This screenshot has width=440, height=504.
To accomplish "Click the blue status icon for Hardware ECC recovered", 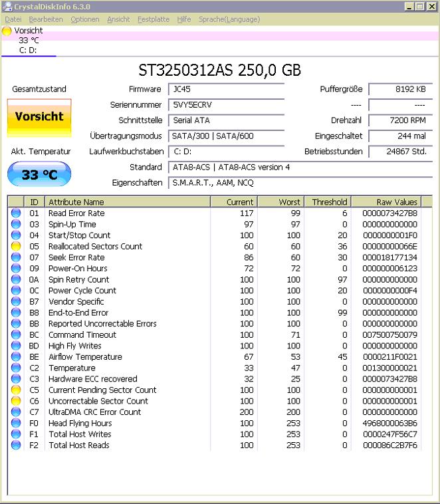I will click(16, 378).
